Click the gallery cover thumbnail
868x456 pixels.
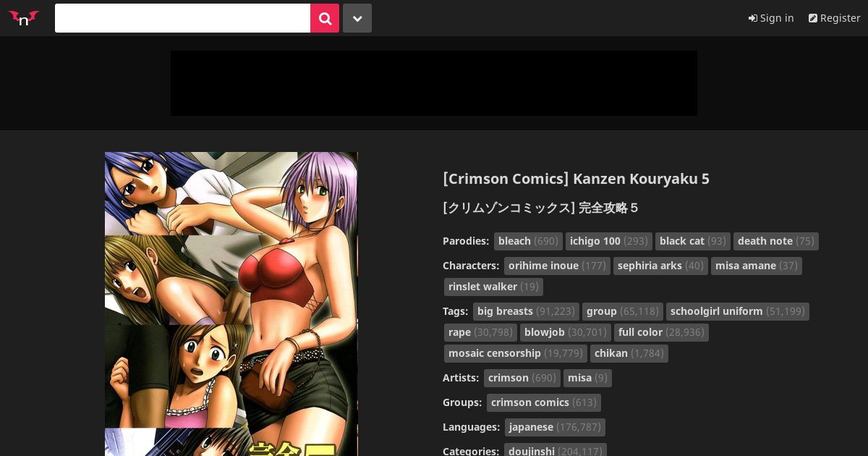click(x=231, y=304)
